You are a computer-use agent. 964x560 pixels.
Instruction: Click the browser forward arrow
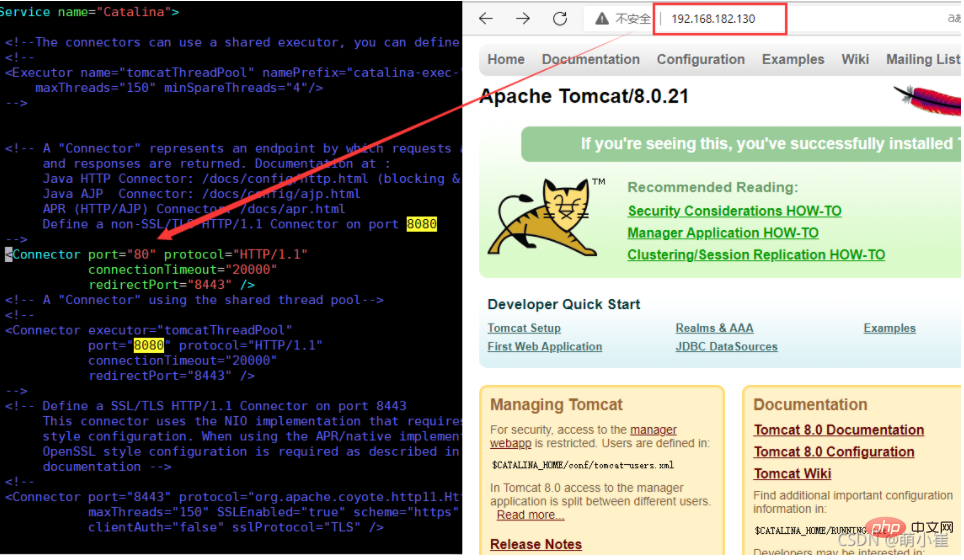click(523, 18)
